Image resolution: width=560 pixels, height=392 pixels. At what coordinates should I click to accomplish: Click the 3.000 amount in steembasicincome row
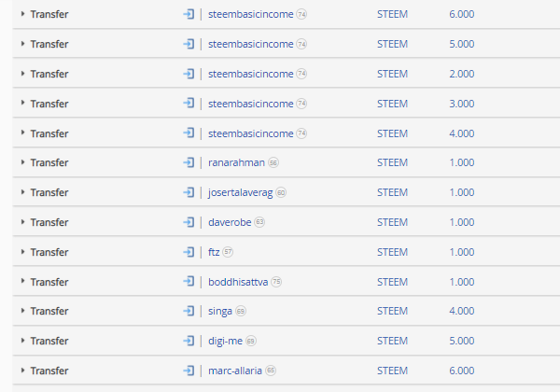(x=462, y=104)
